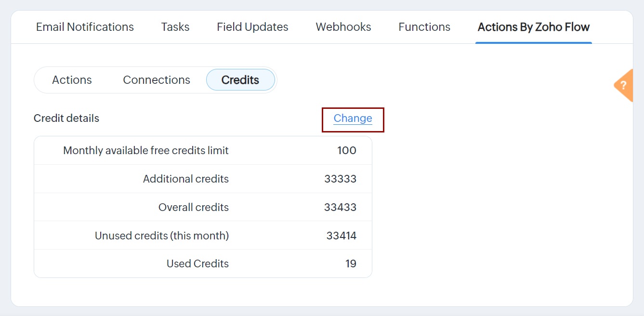Select the Actions By Zoho Flow tab

[x=533, y=27]
